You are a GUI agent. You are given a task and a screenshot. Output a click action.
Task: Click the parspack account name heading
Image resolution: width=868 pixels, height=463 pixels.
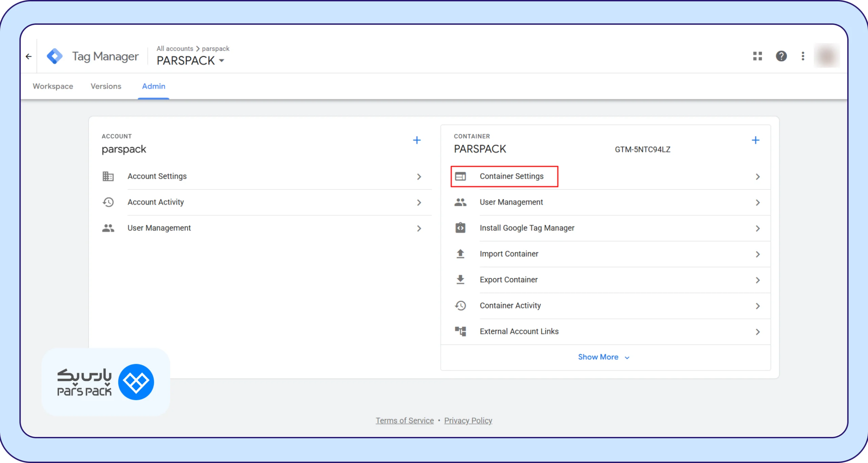(x=124, y=149)
